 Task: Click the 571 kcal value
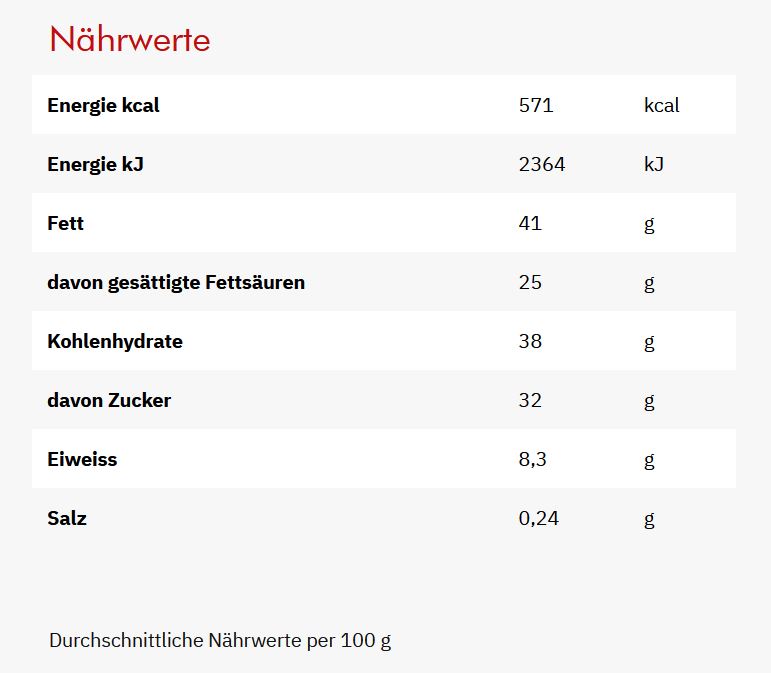coord(536,105)
